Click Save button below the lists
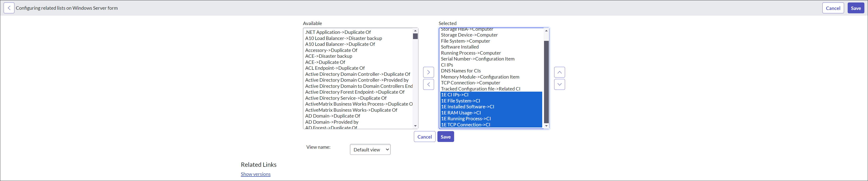Image resolution: width=868 pixels, height=181 pixels. pos(446,137)
